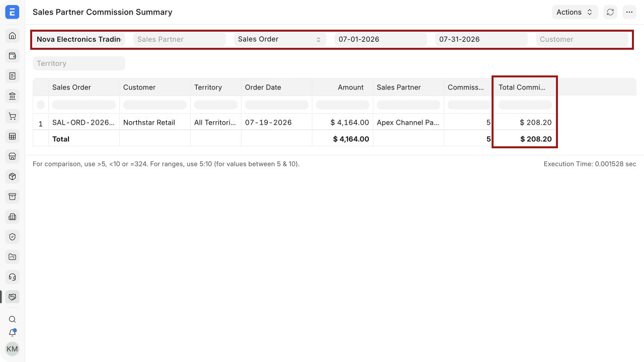
Task: Open the KM user avatar menu
Action: (x=12, y=349)
